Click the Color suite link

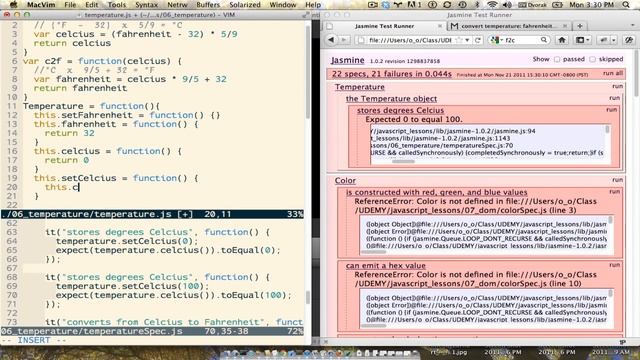(345, 180)
